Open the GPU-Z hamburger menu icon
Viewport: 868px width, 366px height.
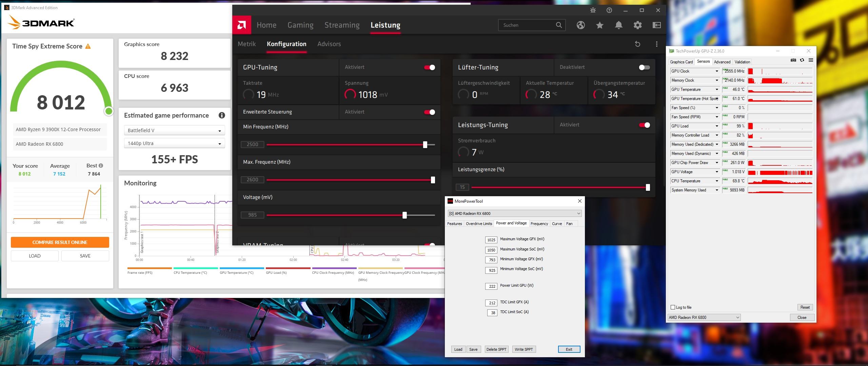(x=811, y=60)
